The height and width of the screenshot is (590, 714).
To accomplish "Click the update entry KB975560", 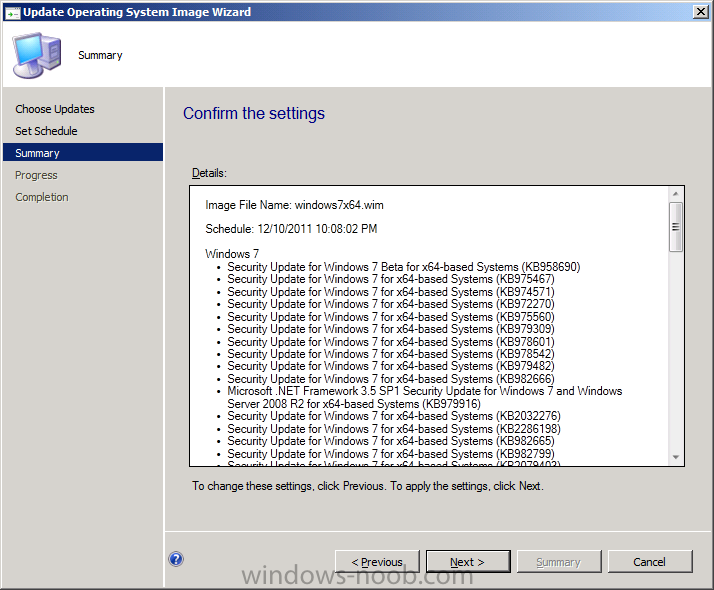I will pyautogui.click(x=391, y=317).
